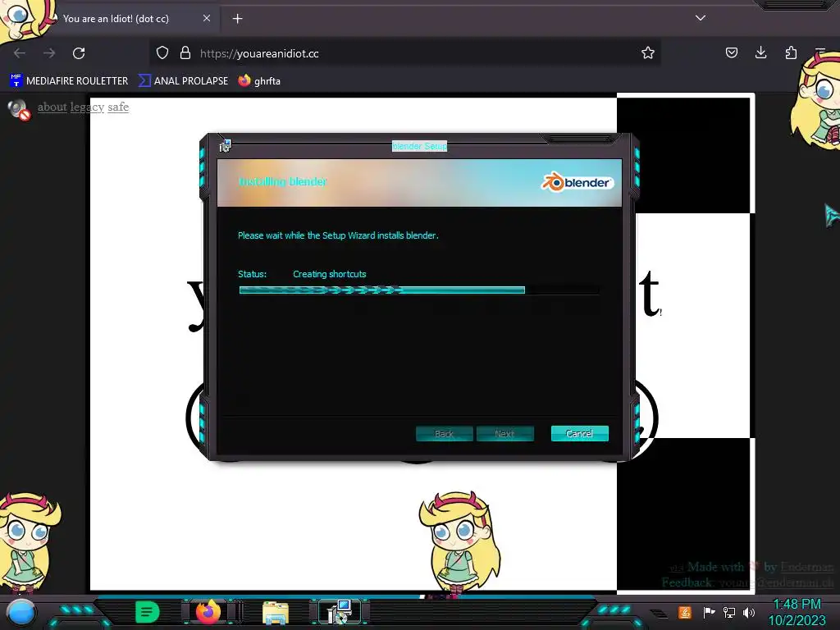Switch to Firefox in the taskbar
The image size is (840, 630).
[x=208, y=612]
